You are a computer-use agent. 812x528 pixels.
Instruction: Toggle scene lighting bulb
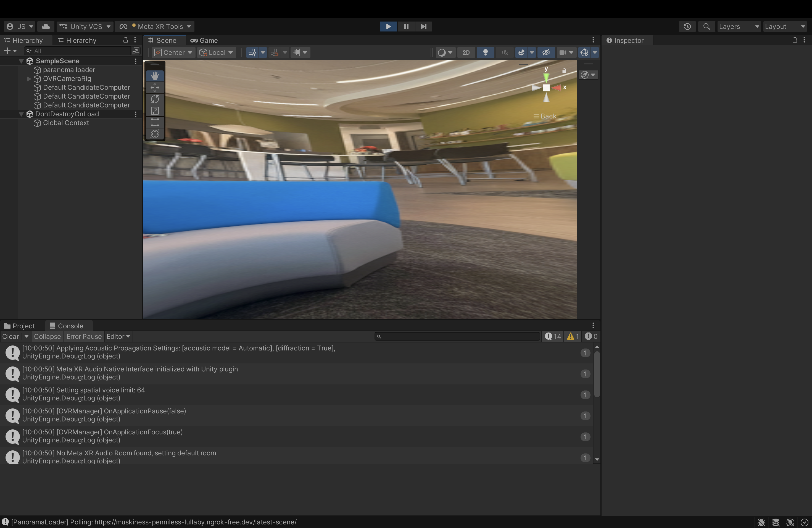[x=485, y=52]
